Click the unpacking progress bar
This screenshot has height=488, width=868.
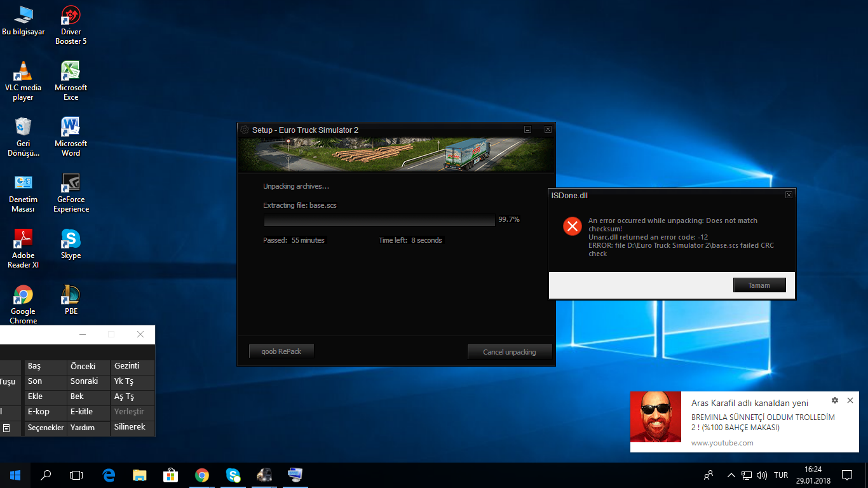(379, 220)
